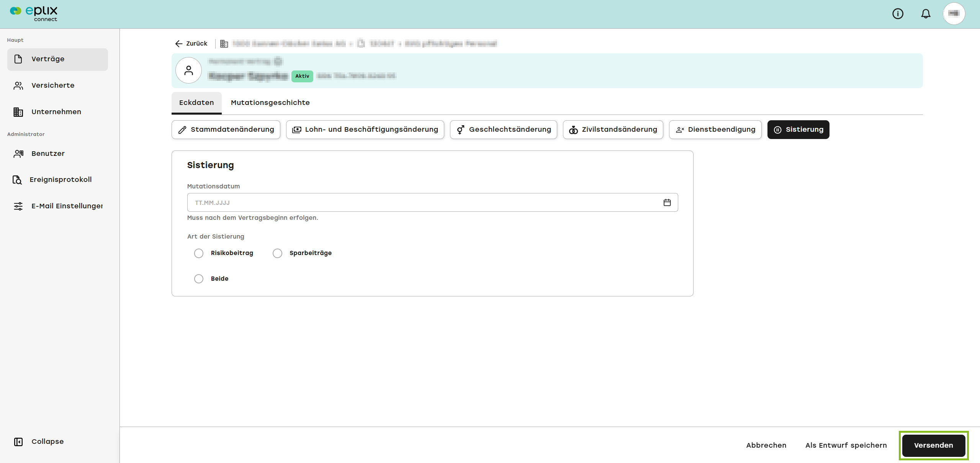Select Dienstbeendigung mutation
Screen dimensions: 980x463
coord(715,129)
